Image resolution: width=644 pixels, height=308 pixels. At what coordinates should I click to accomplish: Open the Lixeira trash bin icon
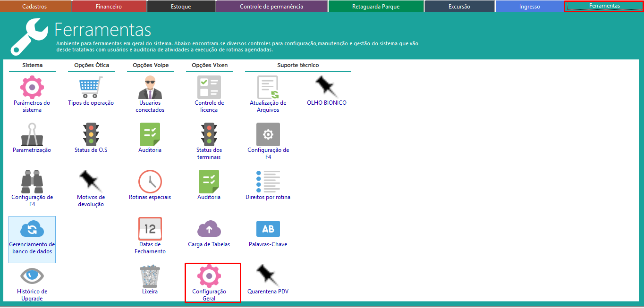(x=150, y=276)
